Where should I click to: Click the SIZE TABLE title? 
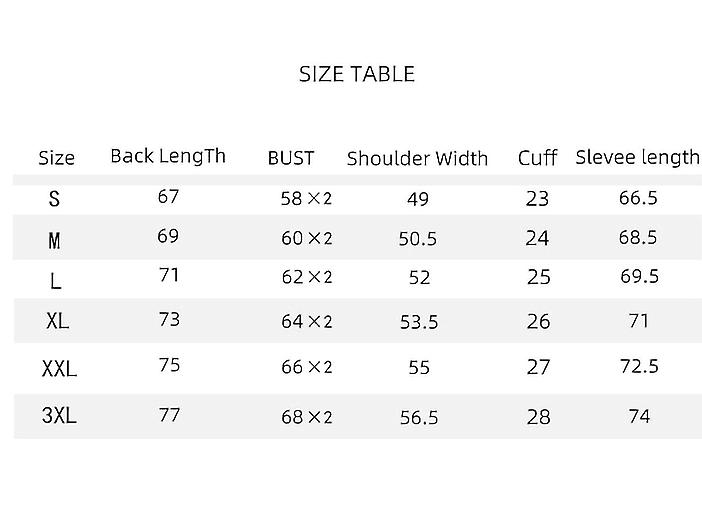click(x=357, y=74)
